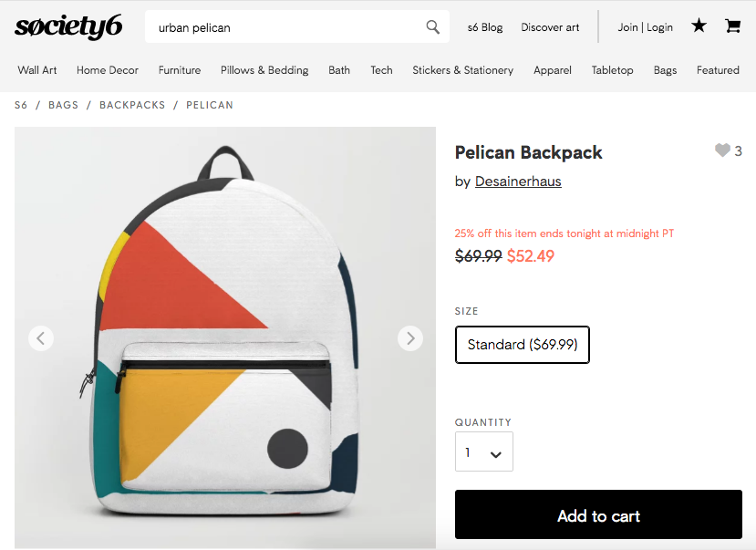This screenshot has width=756, height=550.
Task: Click the left arrow on the product image
Action: pos(41,338)
